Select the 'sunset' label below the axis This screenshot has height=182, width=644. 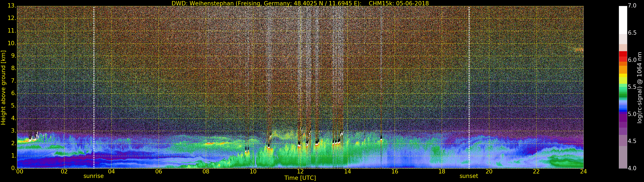(469, 176)
